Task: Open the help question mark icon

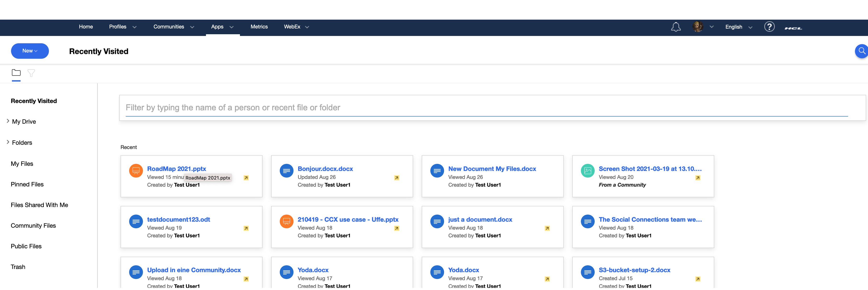Action: point(769,27)
